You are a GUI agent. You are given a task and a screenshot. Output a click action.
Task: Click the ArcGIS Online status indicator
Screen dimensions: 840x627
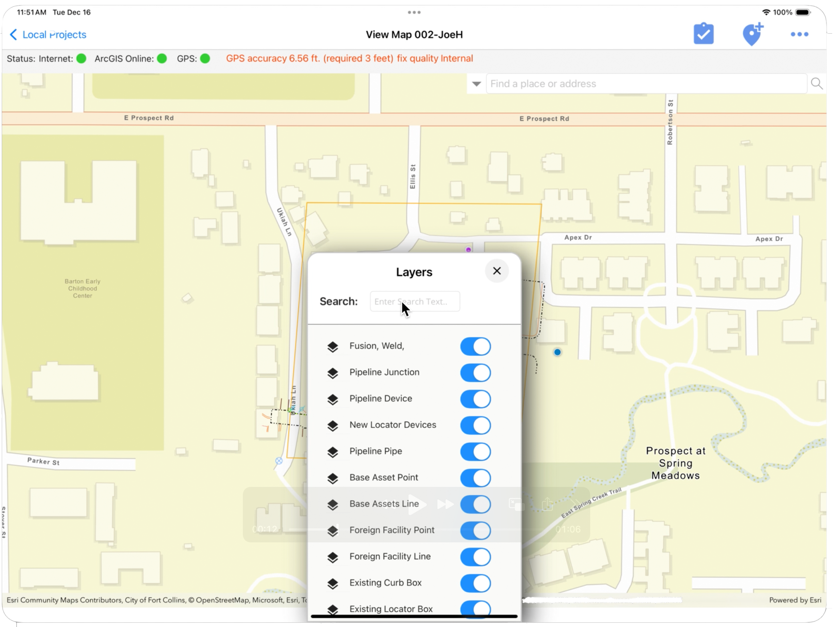162,59
